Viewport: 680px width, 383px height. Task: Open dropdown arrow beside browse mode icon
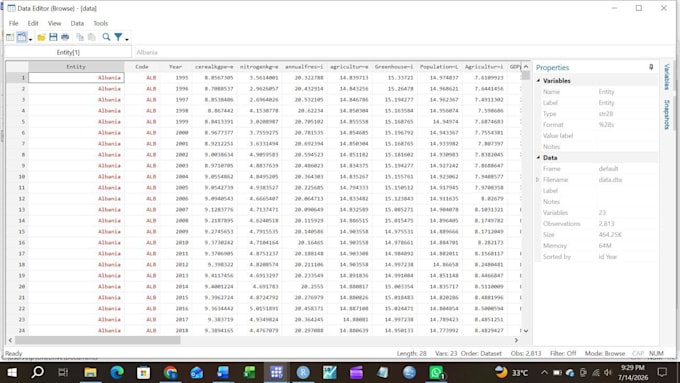[x=30, y=39]
